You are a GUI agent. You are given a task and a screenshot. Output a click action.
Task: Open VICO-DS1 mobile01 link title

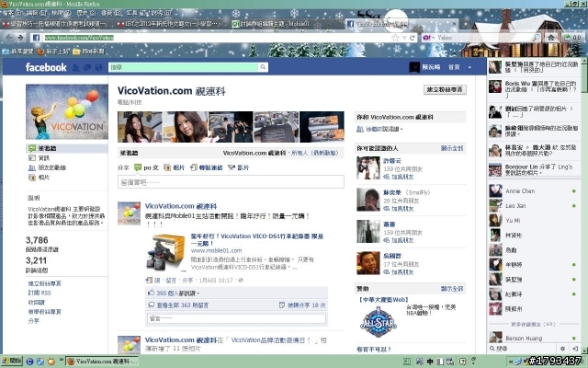point(257,239)
